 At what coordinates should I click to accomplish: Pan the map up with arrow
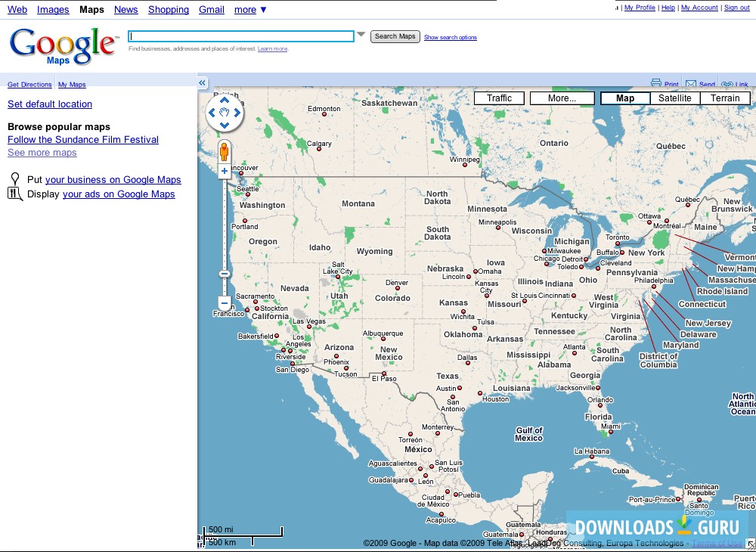(x=225, y=101)
